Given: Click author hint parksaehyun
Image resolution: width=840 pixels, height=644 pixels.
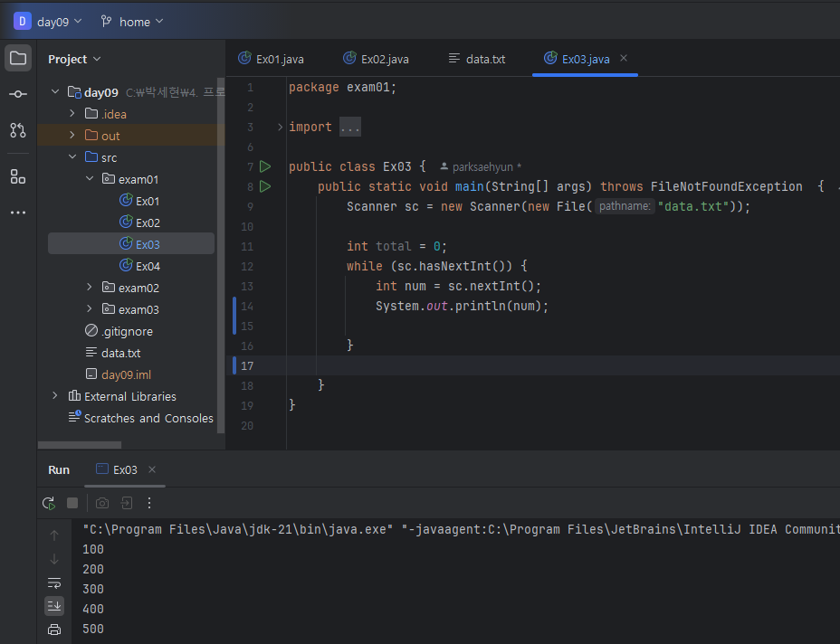Looking at the screenshot, I should coord(481,167).
